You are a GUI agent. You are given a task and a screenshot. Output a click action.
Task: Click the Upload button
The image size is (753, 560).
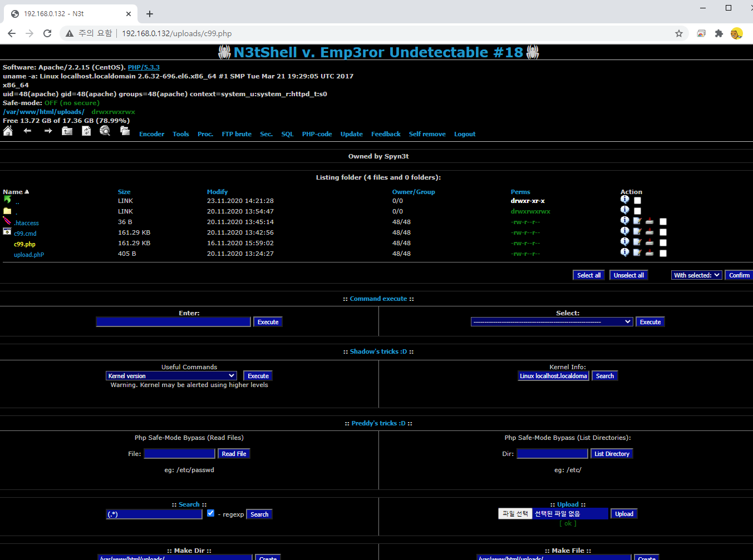click(x=624, y=514)
